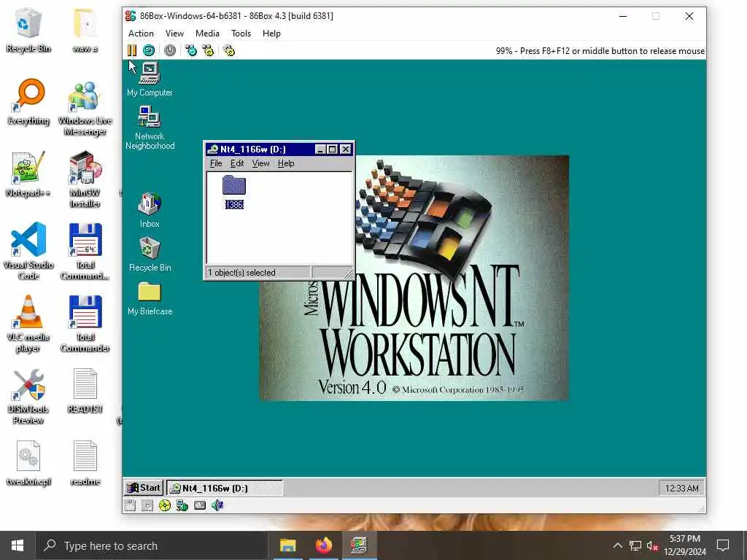Click the Type here to search box
The height and width of the screenshot is (560, 747).
pos(152,545)
